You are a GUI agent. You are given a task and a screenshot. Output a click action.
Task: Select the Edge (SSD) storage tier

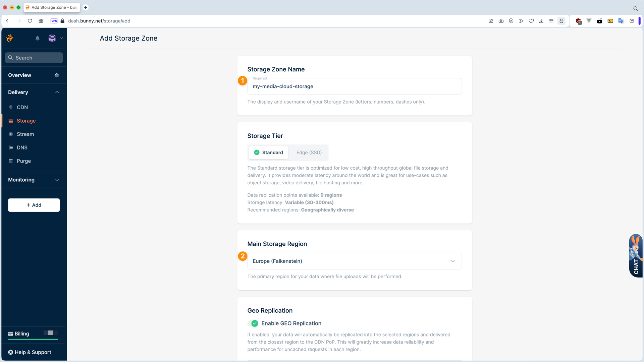[x=309, y=153]
